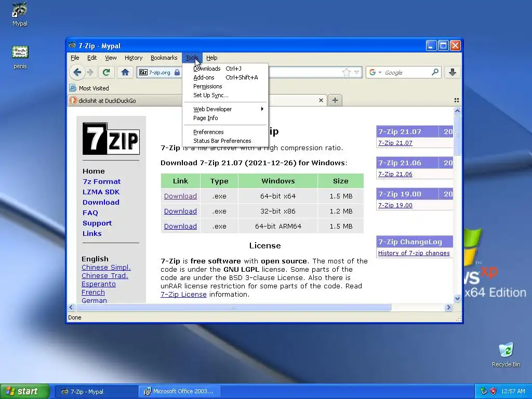Open History of 7-zip changes link
The width and height of the screenshot is (532, 399).
click(414, 253)
